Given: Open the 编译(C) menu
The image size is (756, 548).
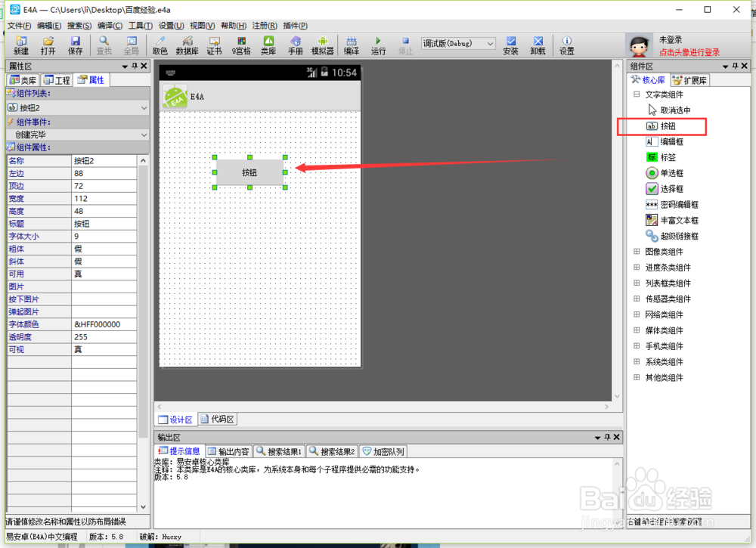Looking at the screenshot, I should [x=110, y=26].
